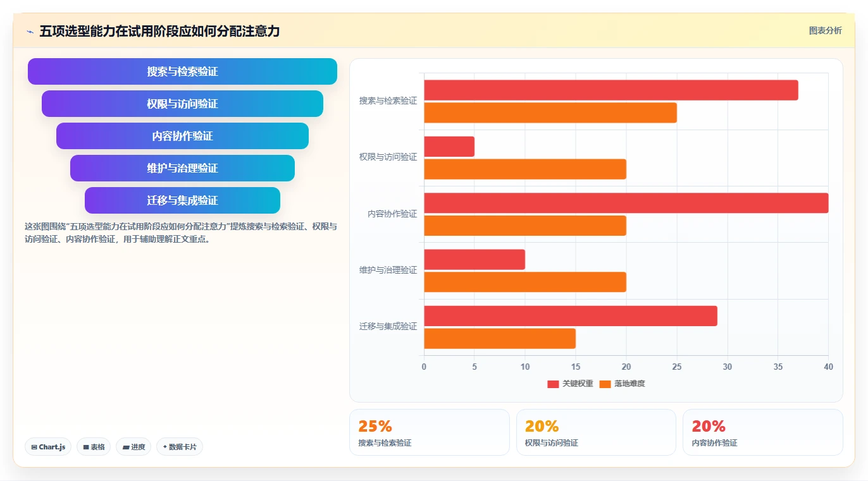This screenshot has width=868, height=481.
Task: Click the lightning icon beside the title
Action: (30, 32)
